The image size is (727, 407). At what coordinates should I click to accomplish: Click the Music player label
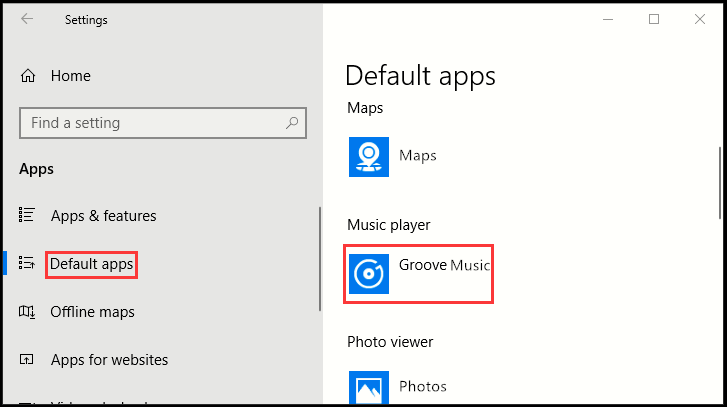[389, 225]
